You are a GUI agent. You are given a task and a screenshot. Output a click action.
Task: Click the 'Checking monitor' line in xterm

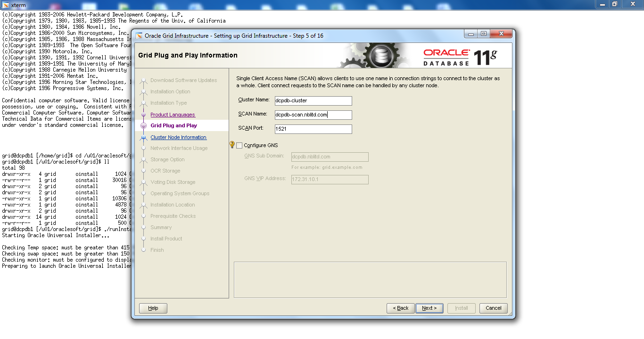pos(66,260)
